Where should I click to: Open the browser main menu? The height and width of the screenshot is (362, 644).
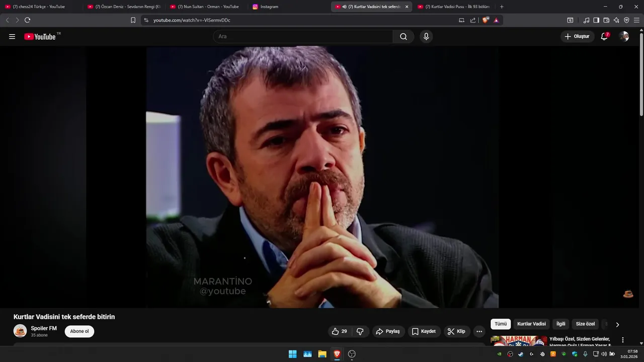[x=636, y=20]
